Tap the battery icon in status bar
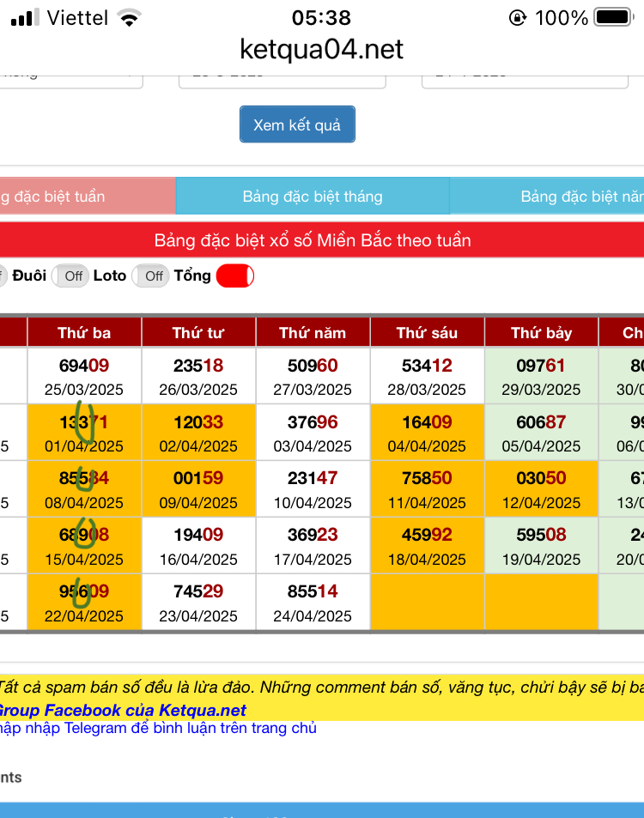Viewport: 644px width, 818px height. (614, 17)
